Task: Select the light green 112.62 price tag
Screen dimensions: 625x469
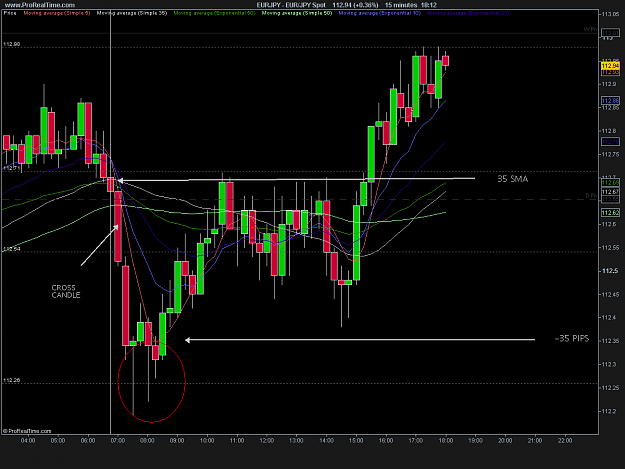Action: click(610, 212)
